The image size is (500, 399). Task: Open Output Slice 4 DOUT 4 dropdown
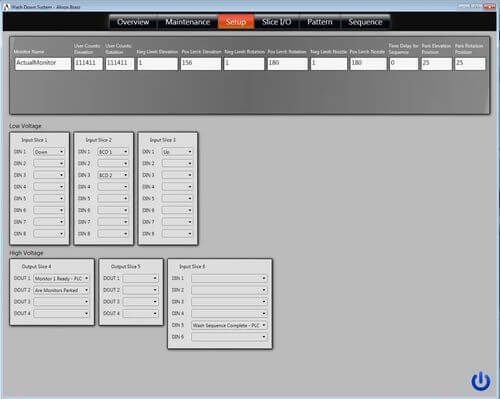coord(61,314)
